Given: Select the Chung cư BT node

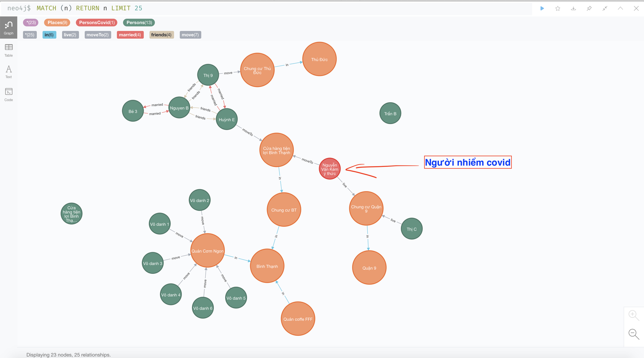Looking at the screenshot, I should tap(284, 209).
